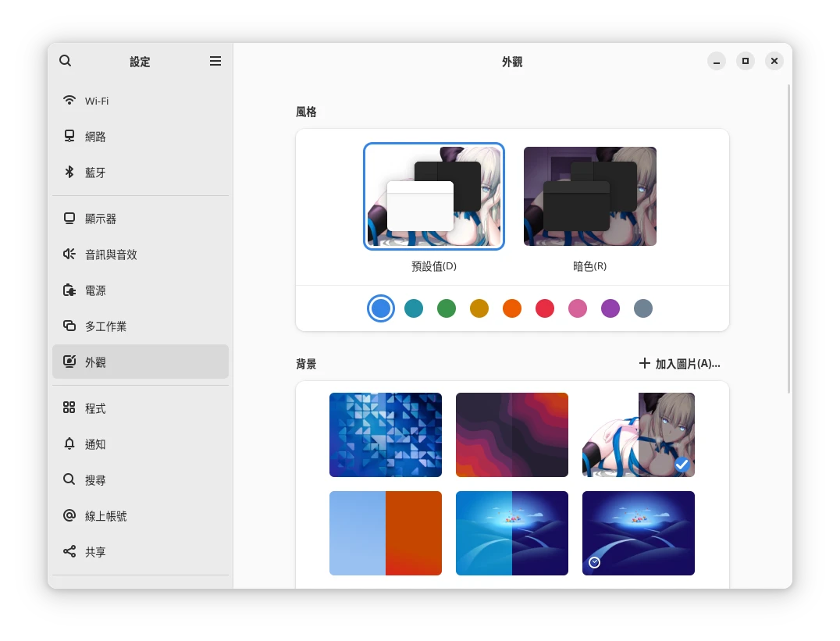Choose the checkmarked anime wallpaper
Screen dimensions: 840x641
(639, 435)
